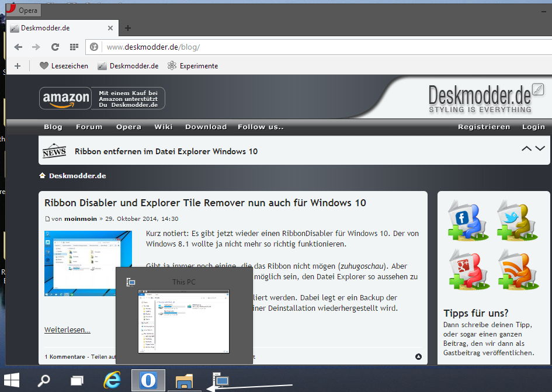Open the article's Windows 10 screenshot thumbnail

coord(88,263)
